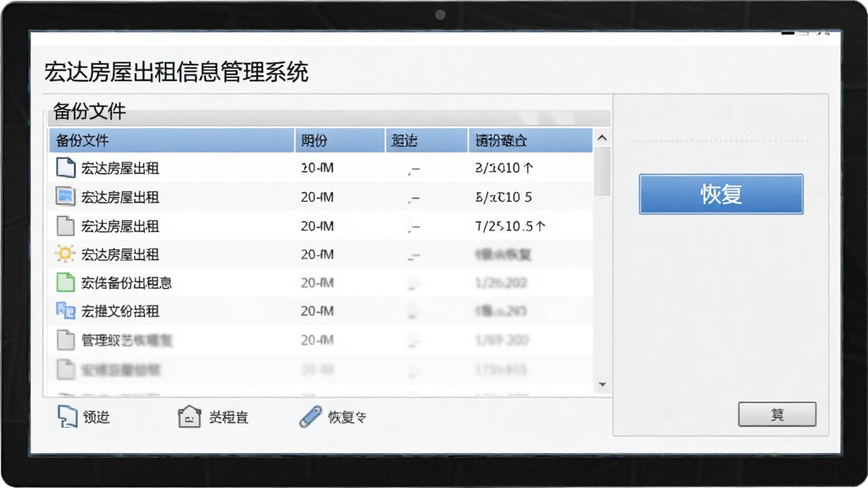Click the blue 恢复 restore button
868x488 pixels.
[721, 194]
